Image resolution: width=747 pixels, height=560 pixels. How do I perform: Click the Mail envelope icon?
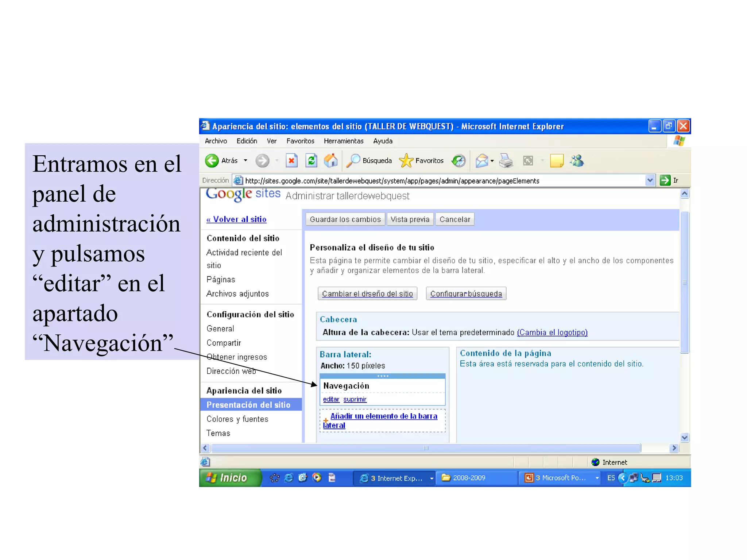click(482, 161)
